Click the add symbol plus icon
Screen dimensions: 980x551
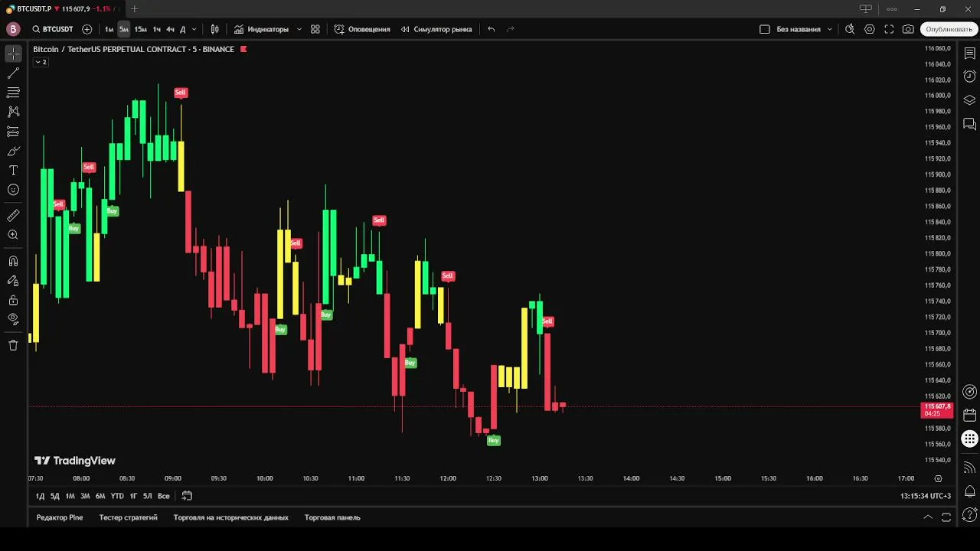pyautogui.click(x=87, y=29)
